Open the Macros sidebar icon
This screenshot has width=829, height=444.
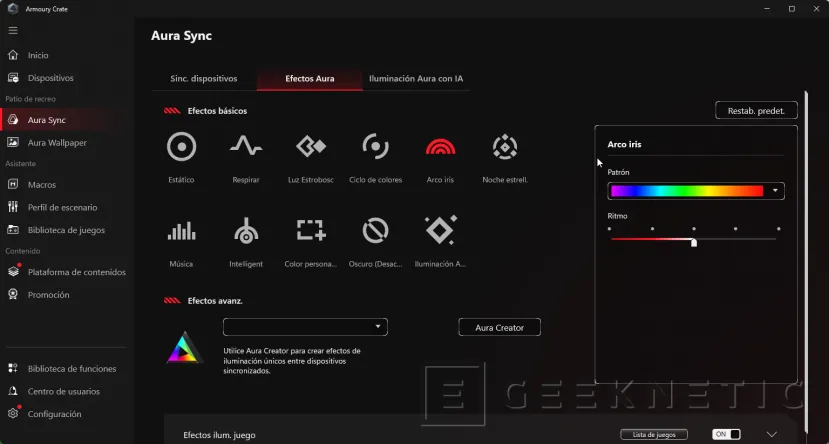click(x=13, y=184)
